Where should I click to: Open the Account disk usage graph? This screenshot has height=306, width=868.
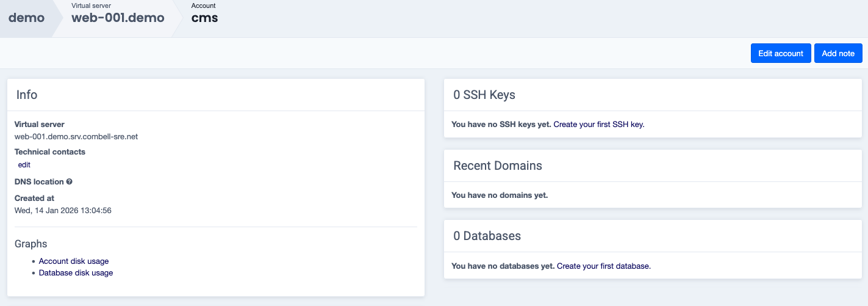(x=74, y=261)
